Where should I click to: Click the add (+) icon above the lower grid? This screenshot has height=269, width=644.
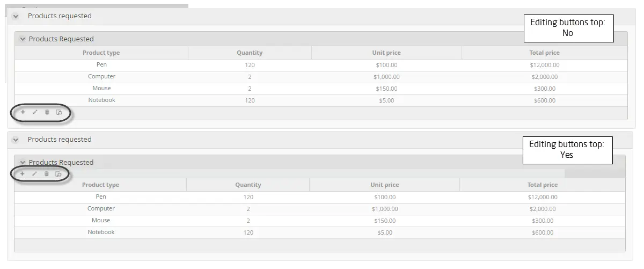tap(22, 173)
